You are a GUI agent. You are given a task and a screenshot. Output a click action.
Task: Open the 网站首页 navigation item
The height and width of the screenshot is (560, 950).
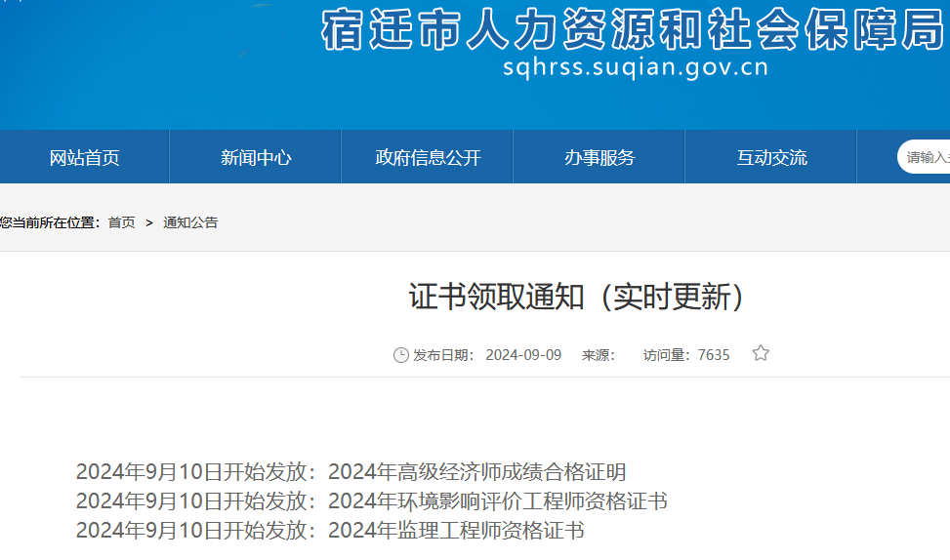(x=85, y=157)
